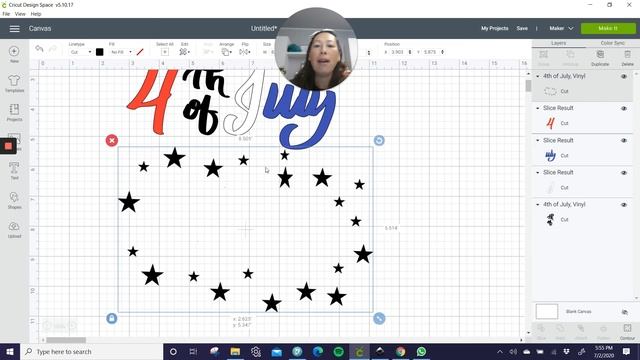640x360 pixels.
Task: Open the Edit dropdown
Action: point(184,52)
